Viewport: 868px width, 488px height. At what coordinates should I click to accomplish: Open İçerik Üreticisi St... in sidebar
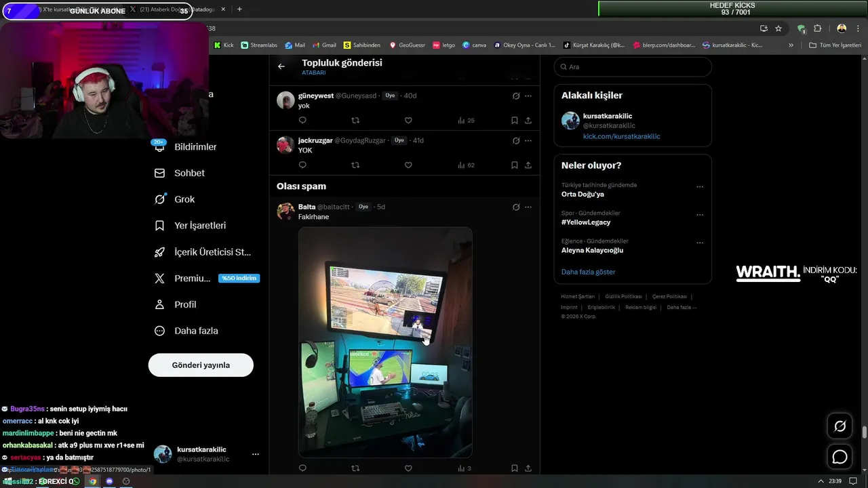click(x=203, y=252)
